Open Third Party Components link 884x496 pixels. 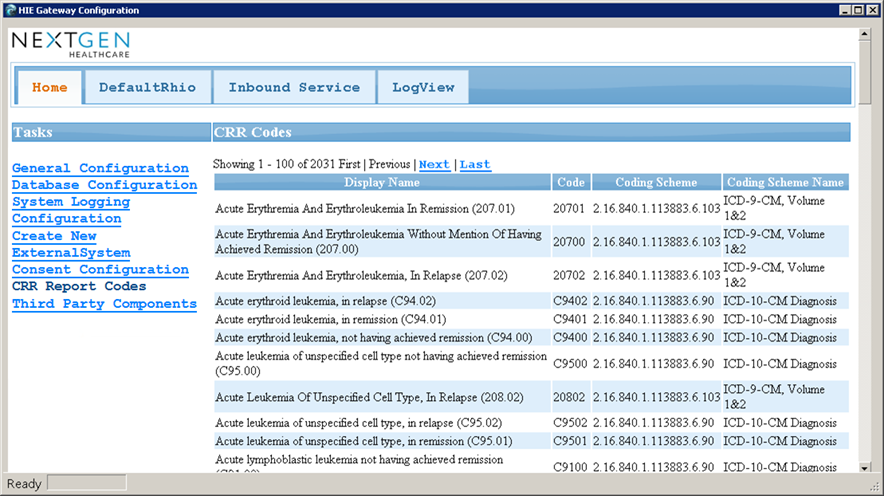(x=104, y=303)
